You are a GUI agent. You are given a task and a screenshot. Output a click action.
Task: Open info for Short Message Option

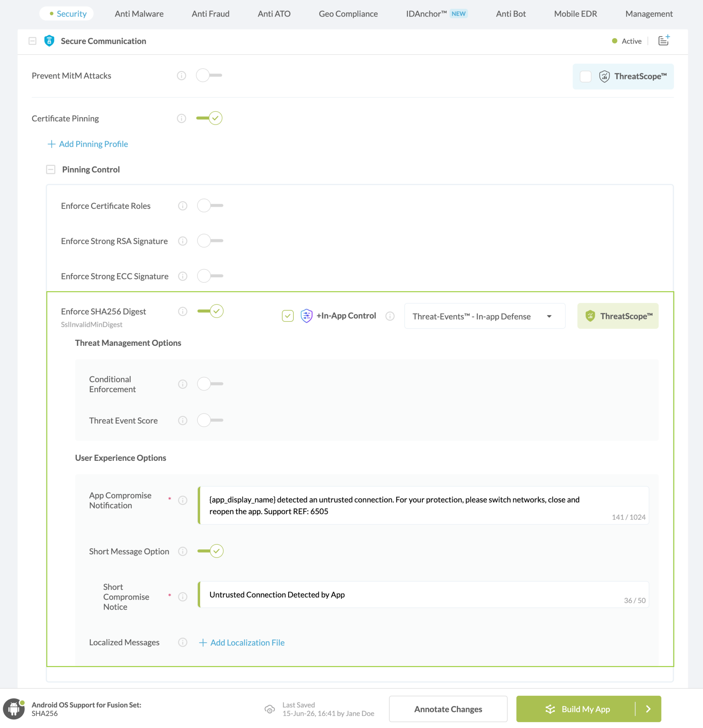pyautogui.click(x=182, y=551)
